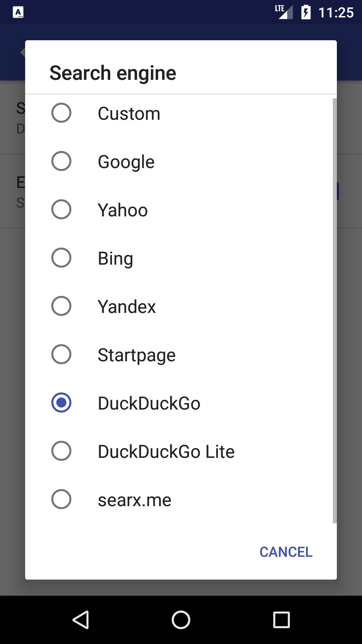This screenshot has height=644, width=362.
Task: Choose Google radio button
Action: pos(61,161)
